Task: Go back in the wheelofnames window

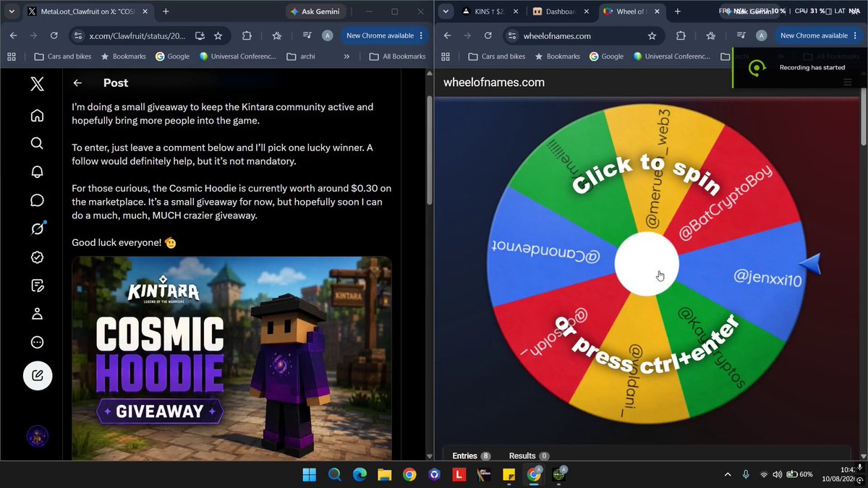Action: point(447,35)
